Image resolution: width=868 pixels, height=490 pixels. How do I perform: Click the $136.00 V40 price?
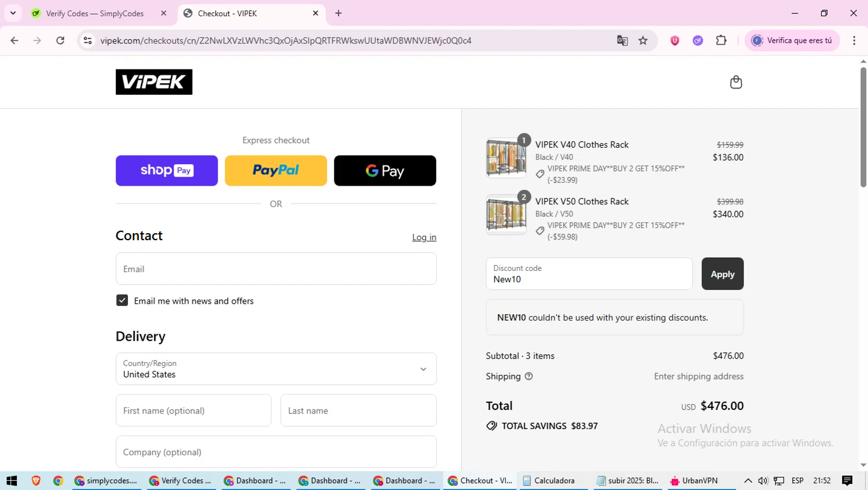[x=728, y=157]
